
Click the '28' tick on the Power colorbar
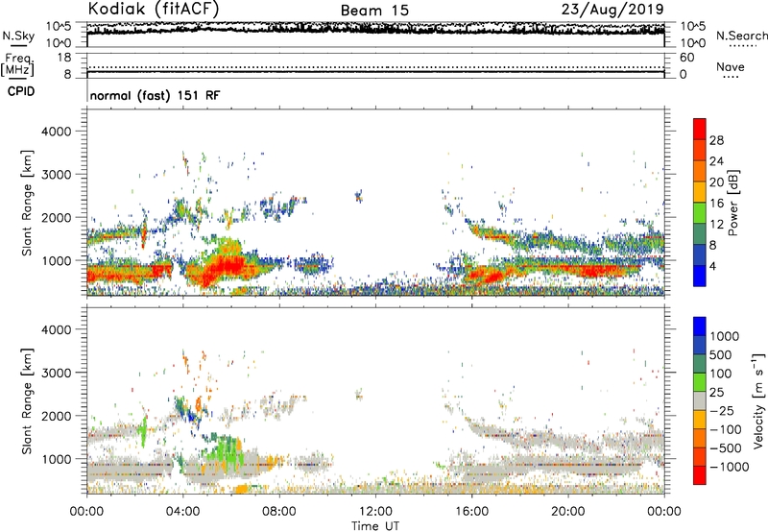pos(716,140)
